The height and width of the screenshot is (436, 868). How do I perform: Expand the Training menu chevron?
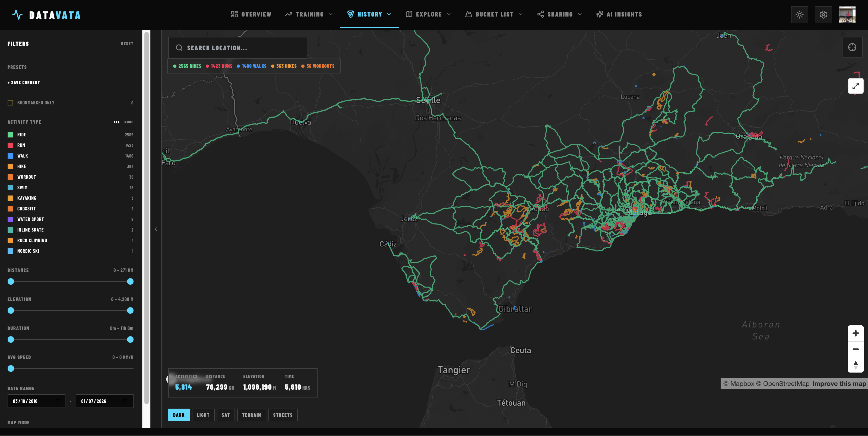tap(331, 14)
